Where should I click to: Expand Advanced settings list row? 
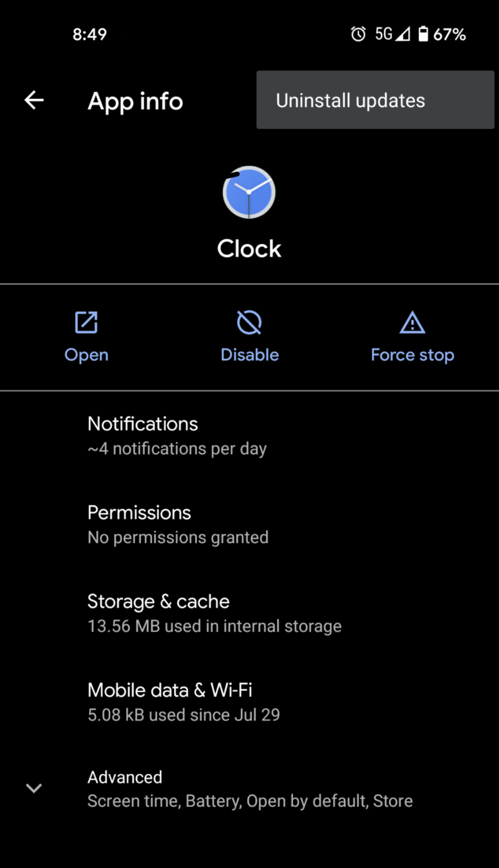tap(249, 789)
